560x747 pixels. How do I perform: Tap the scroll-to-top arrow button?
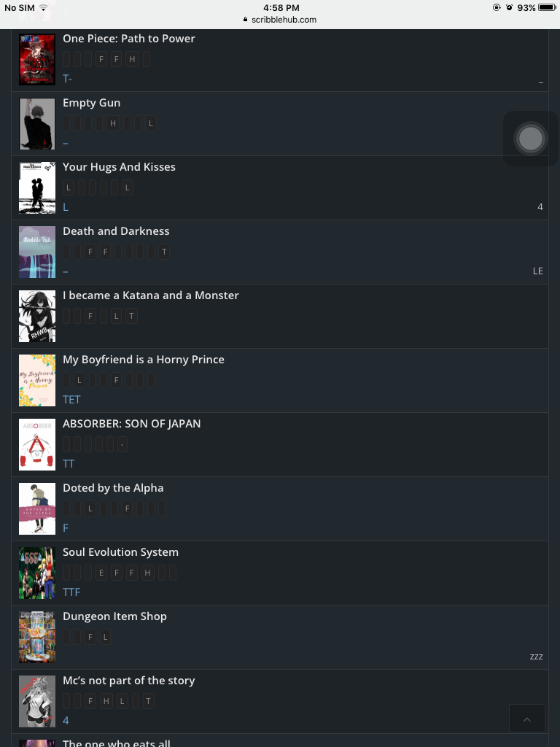click(526, 718)
